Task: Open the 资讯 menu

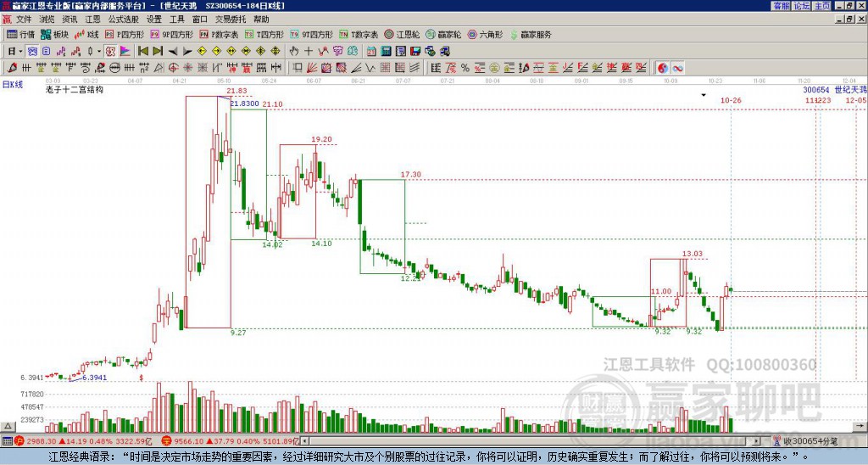Action: 70,20
